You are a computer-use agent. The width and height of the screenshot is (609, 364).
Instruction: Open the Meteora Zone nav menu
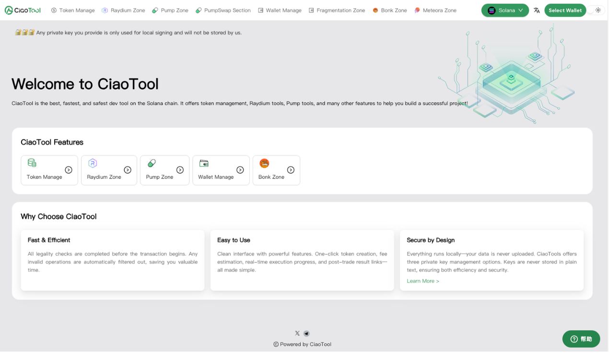[x=435, y=10]
